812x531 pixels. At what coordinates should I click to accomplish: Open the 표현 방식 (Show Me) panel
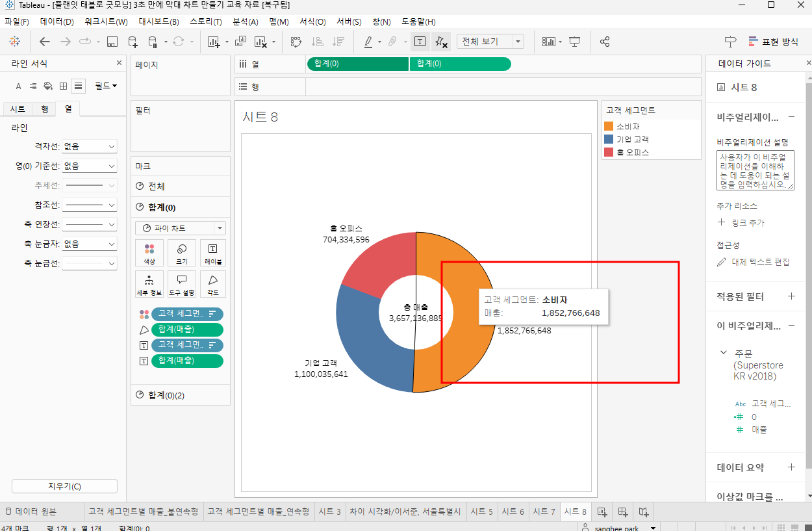[x=773, y=42]
